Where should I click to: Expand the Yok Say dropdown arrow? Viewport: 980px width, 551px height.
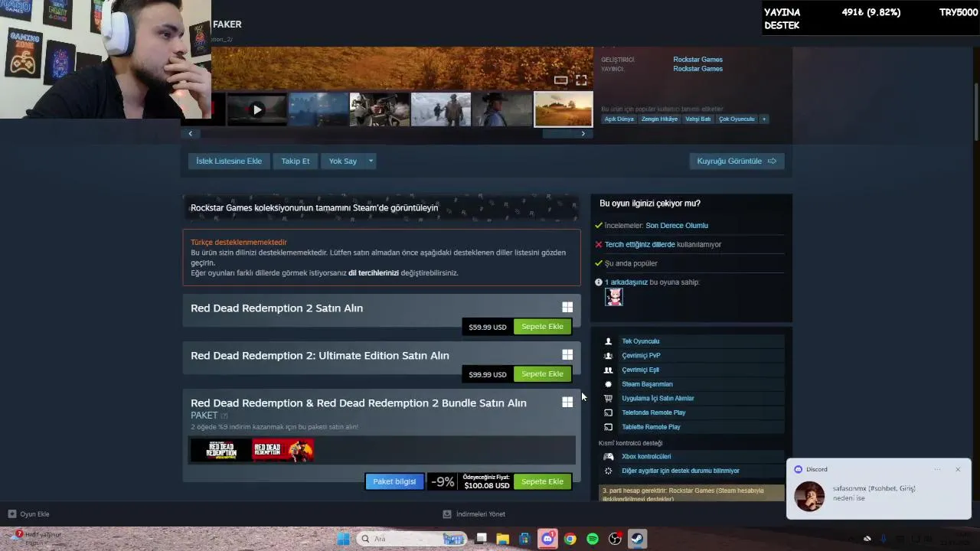371,161
